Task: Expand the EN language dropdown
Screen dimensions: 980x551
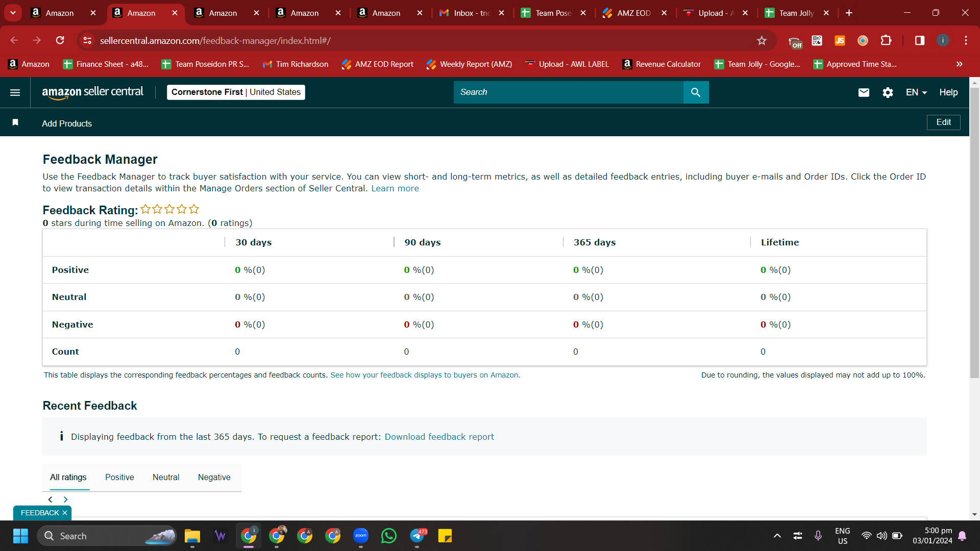Action: (x=916, y=92)
